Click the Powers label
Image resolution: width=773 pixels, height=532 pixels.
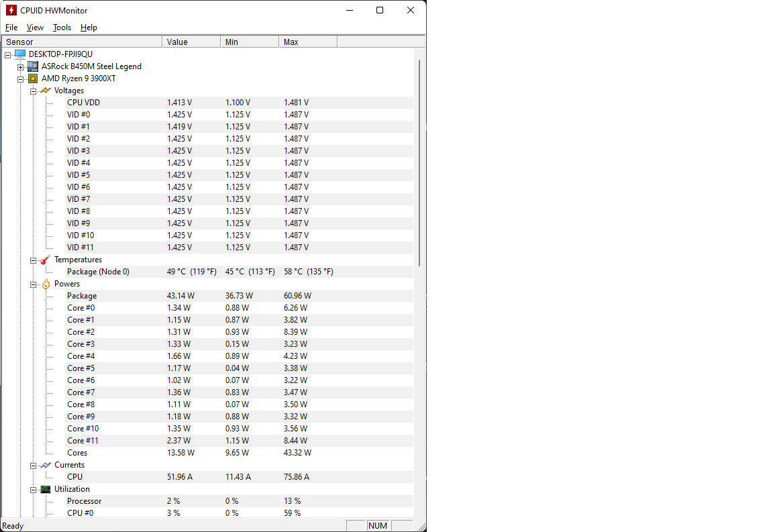(x=67, y=284)
